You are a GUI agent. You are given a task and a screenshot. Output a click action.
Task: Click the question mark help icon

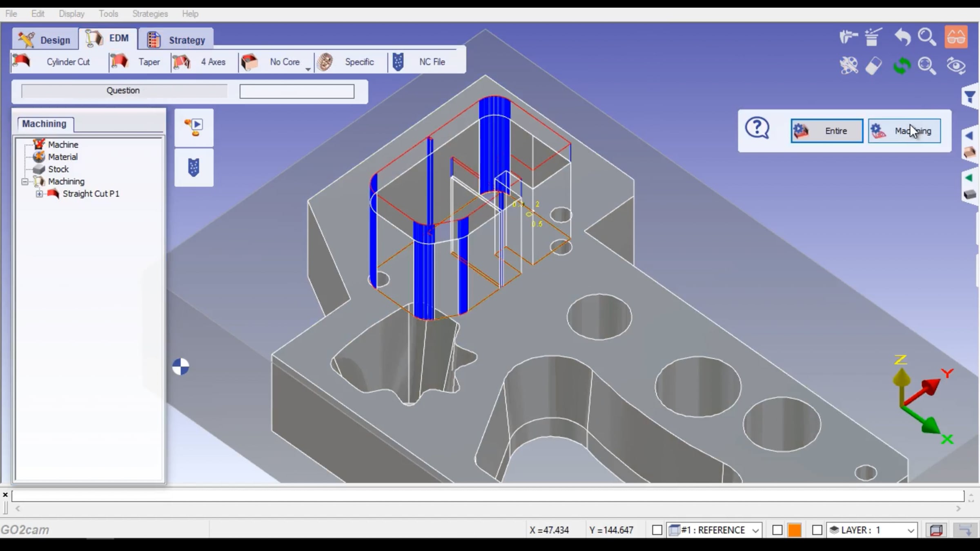point(757,129)
